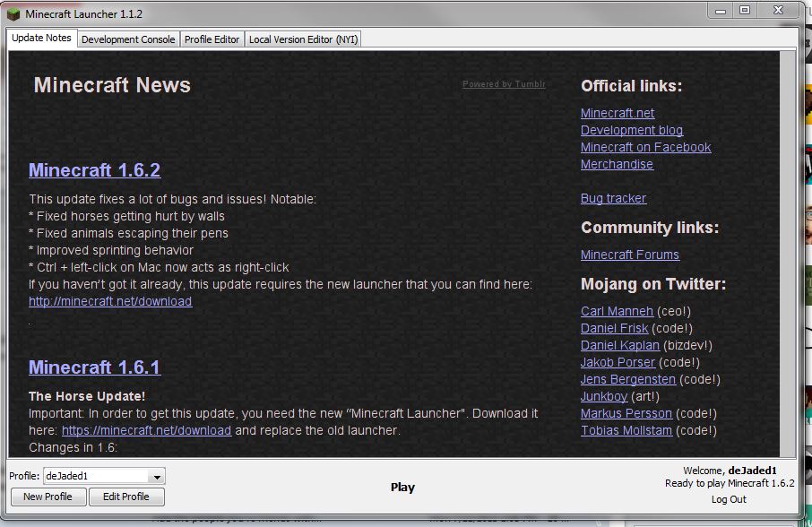Click the Log Out button
Screen dimensions: 812x527
pyautogui.click(x=729, y=499)
